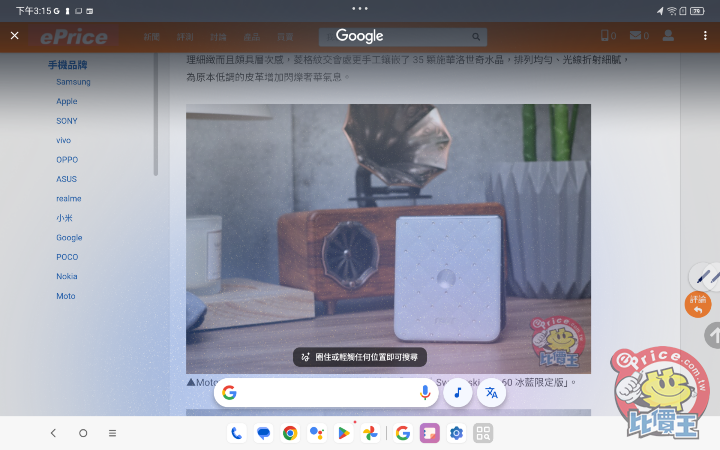Open the three-dot overflow menu
This screenshot has width=720, height=450.
705,35
